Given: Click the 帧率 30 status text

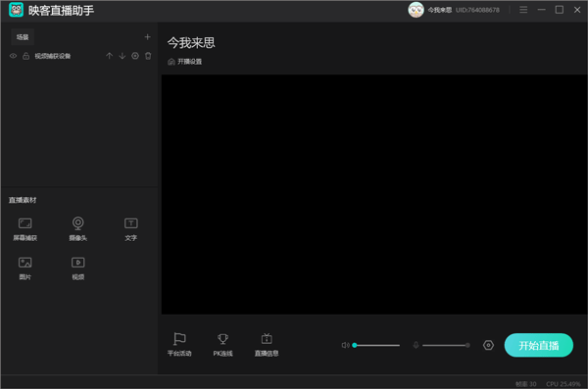Looking at the screenshot, I should [x=525, y=384].
